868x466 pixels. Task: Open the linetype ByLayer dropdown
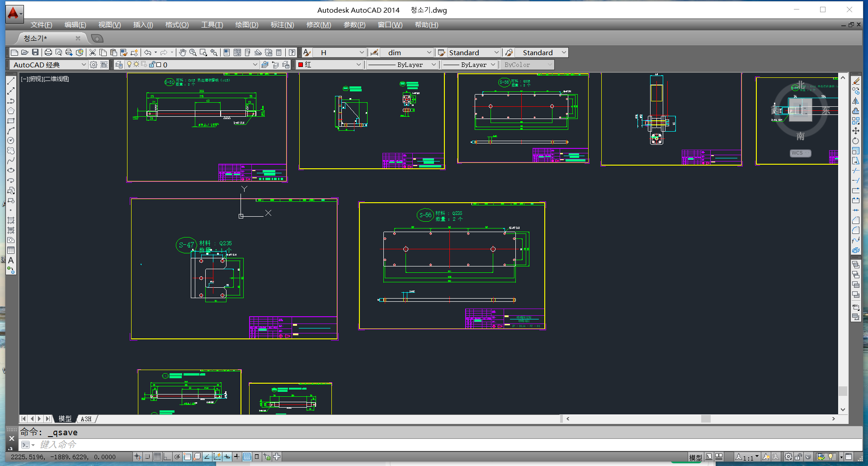coord(402,65)
